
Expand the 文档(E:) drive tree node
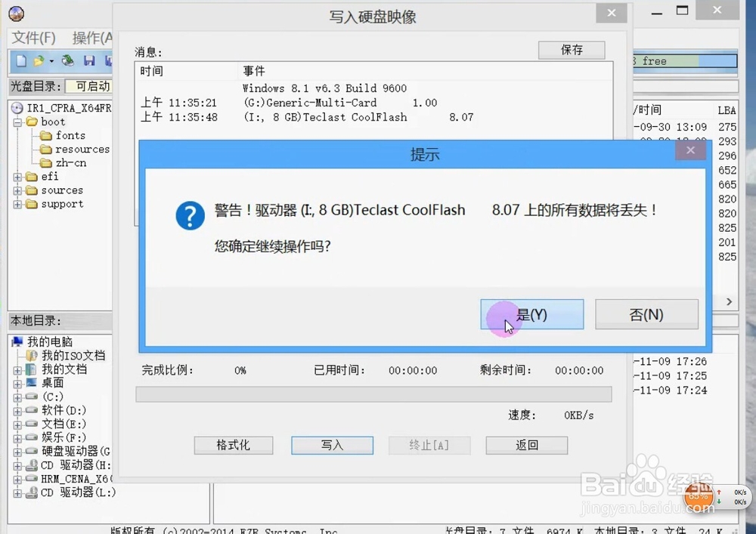tap(18, 424)
